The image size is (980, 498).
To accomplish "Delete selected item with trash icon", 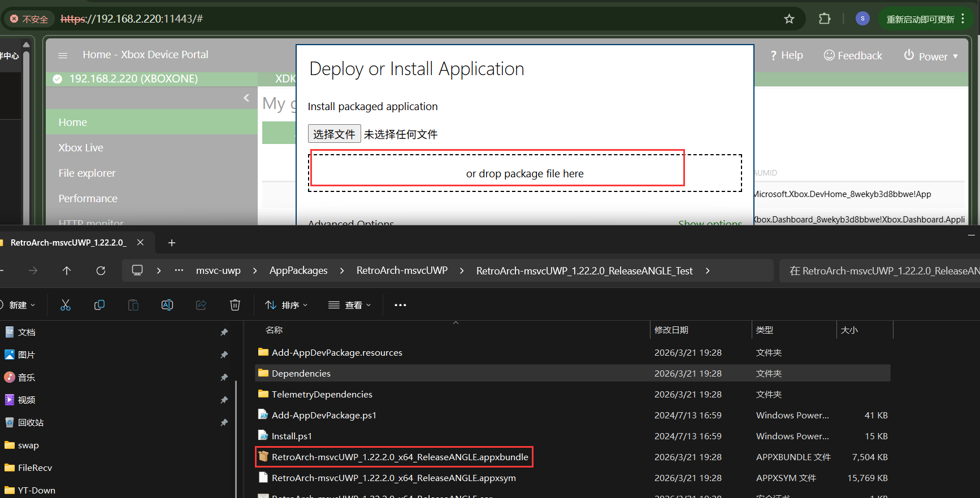I will [235, 305].
